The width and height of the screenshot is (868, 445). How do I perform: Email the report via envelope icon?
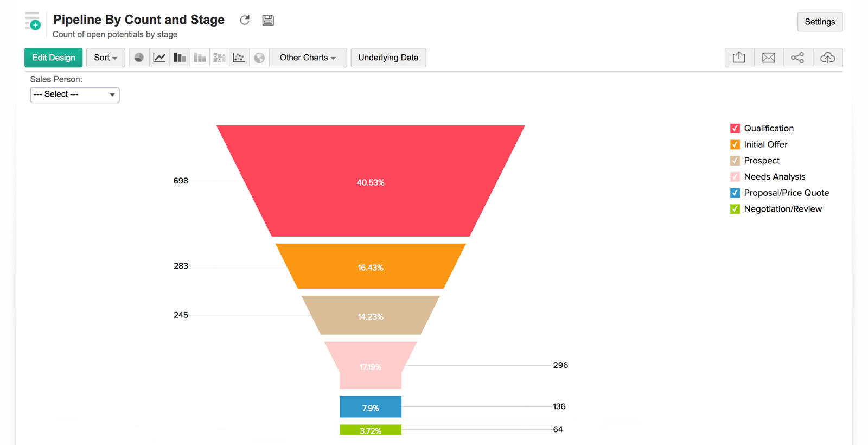click(769, 58)
